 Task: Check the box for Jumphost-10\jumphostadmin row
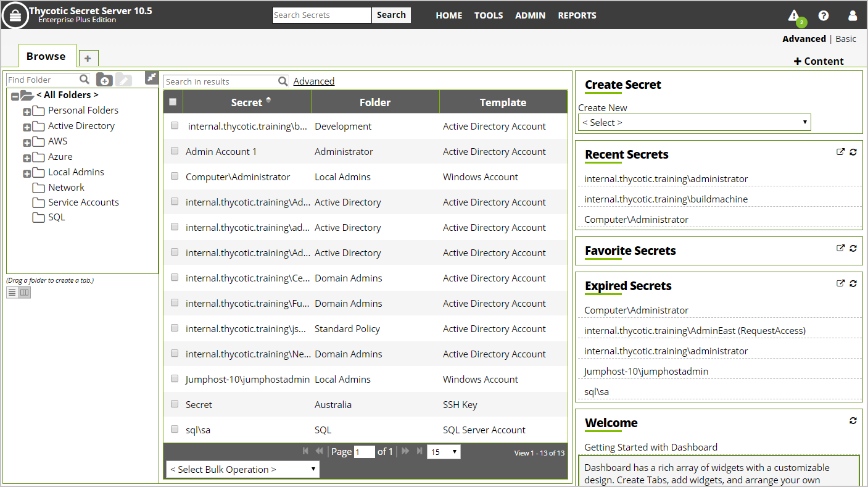(x=175, y=378)
